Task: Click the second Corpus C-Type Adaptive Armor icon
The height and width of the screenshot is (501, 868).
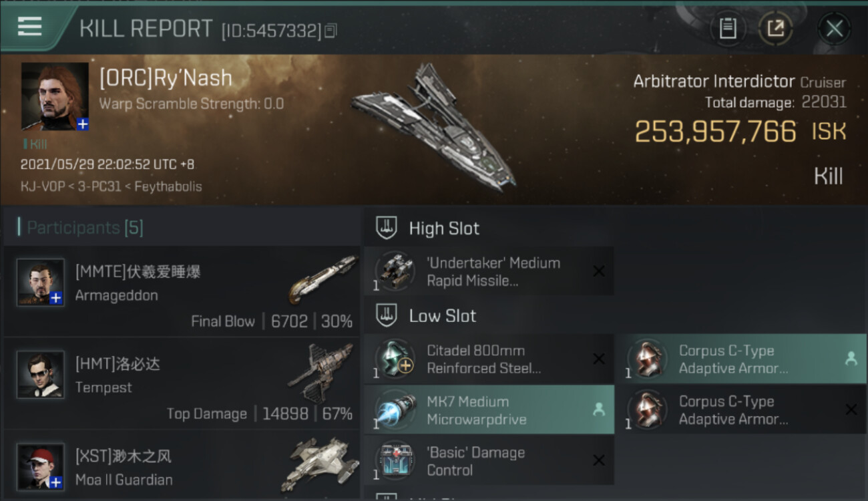Action: click(x=647, y=409)
